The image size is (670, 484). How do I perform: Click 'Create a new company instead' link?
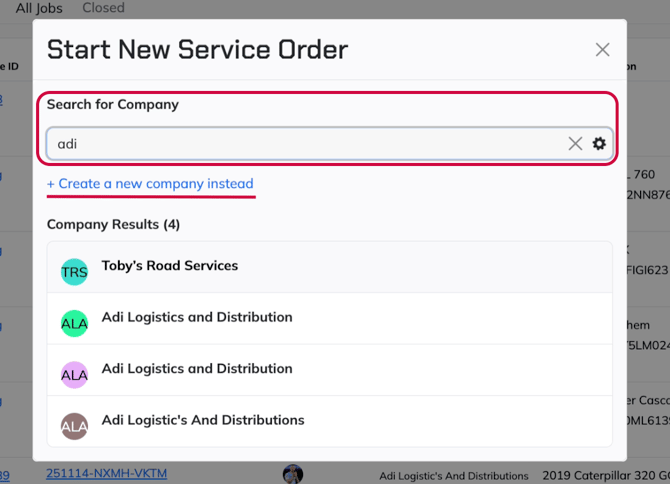[x=150, y=184]
